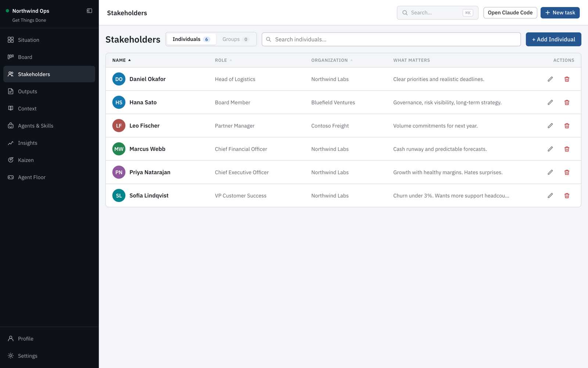
Task: Open the Context section
Action: point(49,109)
